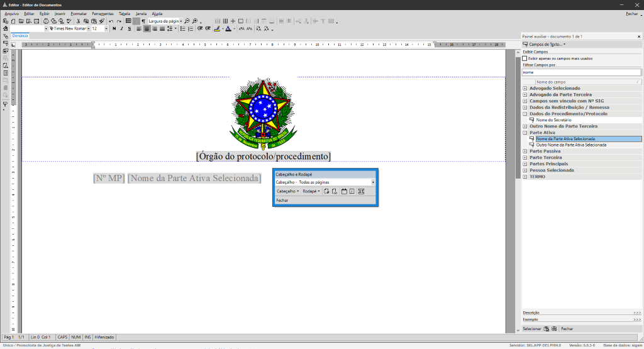
Task: Open the Tabela menu
Action: point(124,14)
